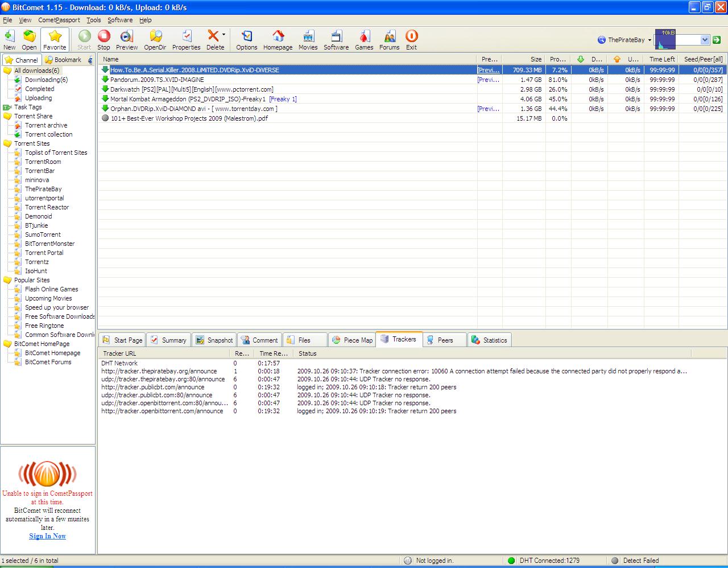
Task: Open download directory with OpenDir icon
Action: 155,40
